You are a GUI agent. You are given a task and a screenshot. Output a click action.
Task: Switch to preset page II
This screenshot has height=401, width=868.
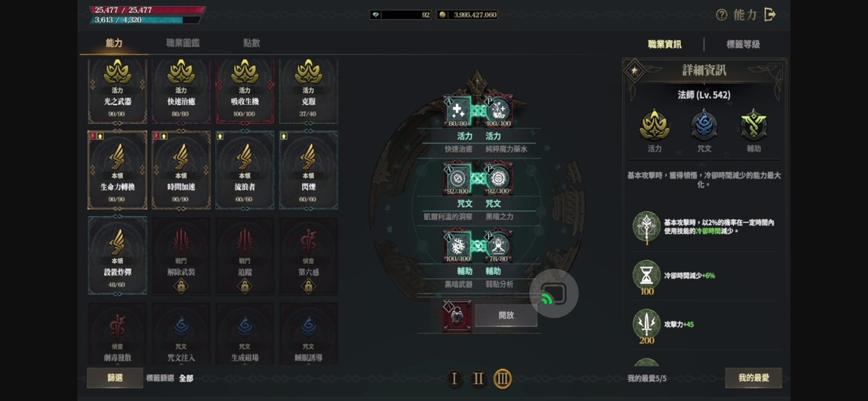[x=479, y=379]
